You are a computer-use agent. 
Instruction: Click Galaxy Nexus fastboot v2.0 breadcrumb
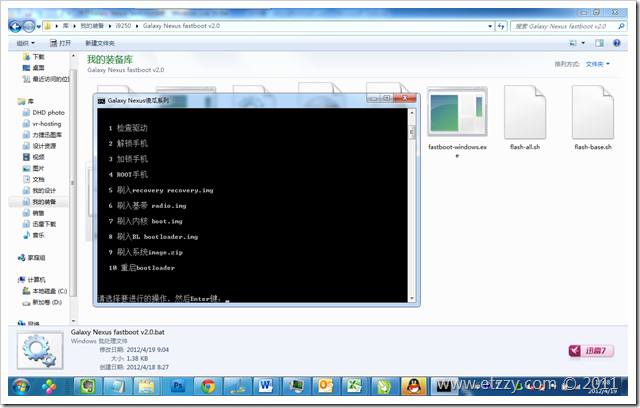point(181,26)
